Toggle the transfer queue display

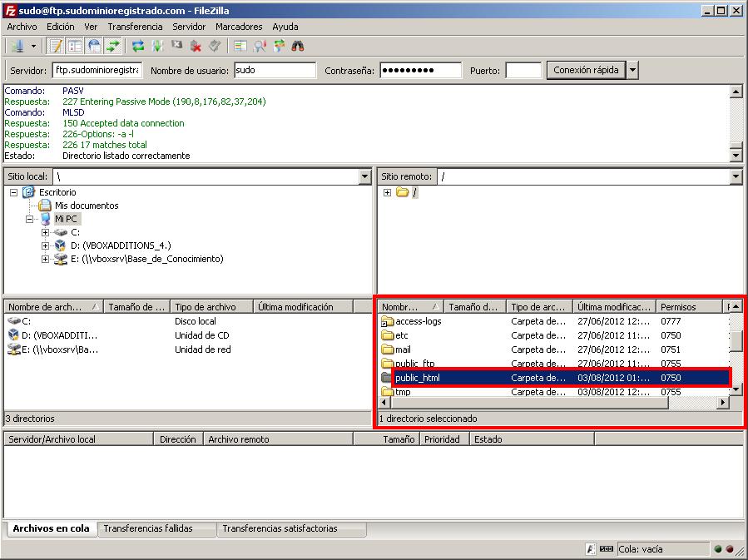tap(113, 46)
